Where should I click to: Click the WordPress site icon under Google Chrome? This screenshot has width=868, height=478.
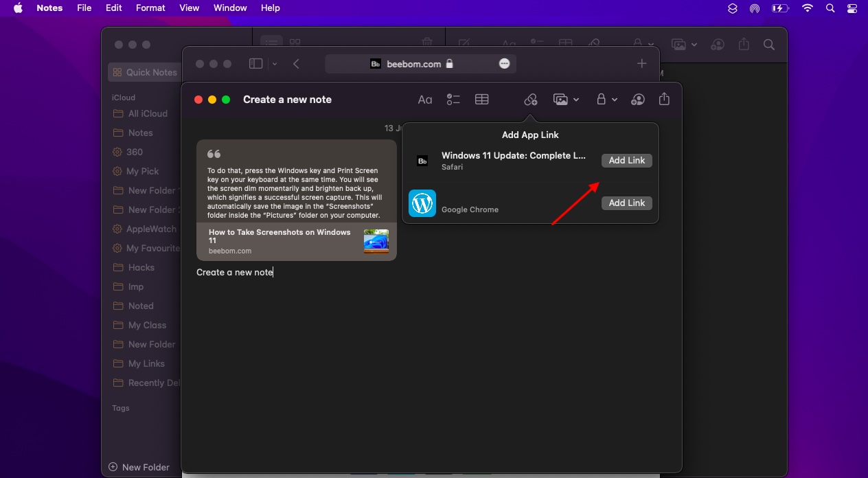pos(422,203)
